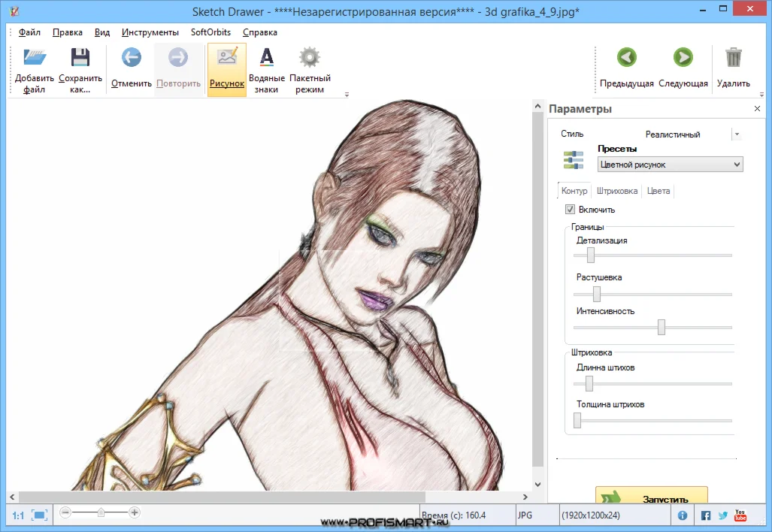772x532 pixels.
Task: Toggle the 1:1 actual size view
Action: [18, 515]
